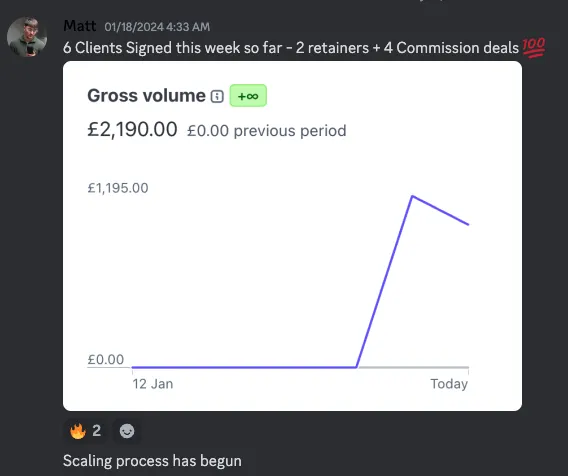Click the Today axis label
Screen dimensions: 568x476
click(449, 384)
